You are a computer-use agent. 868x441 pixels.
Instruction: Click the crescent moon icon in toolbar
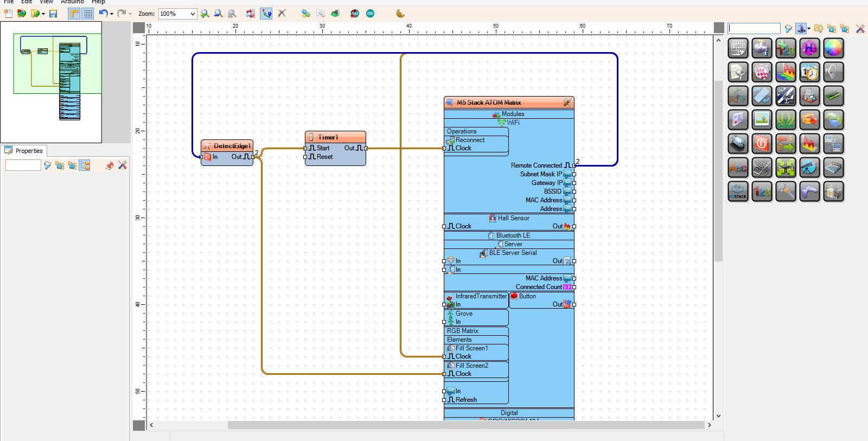[x=400, y=14]
